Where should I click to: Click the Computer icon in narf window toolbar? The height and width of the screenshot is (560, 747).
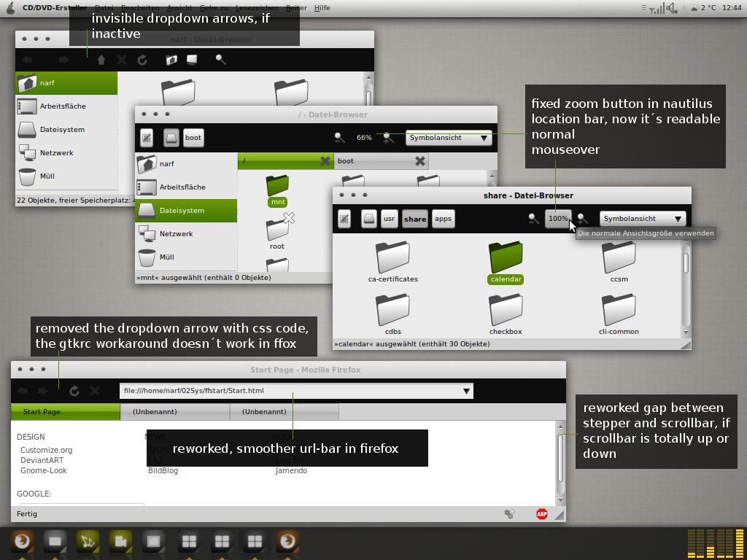coord(192,60)
